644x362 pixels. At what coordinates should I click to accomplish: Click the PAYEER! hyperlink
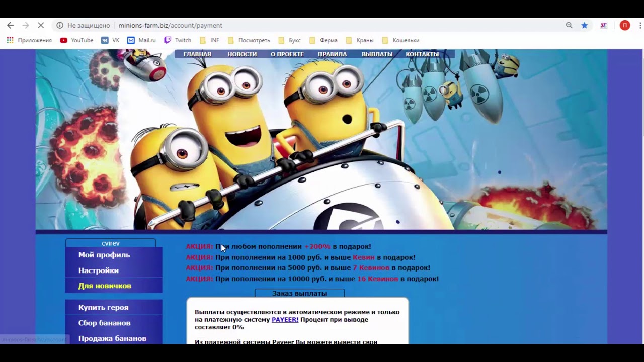(x=285, y=319)
